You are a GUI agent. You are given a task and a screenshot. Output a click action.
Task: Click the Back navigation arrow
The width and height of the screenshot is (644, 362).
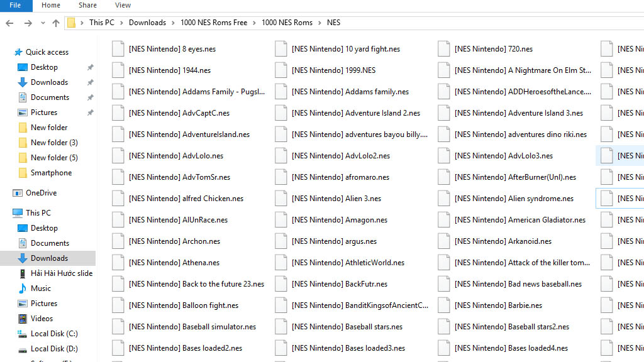click(9, 23)
